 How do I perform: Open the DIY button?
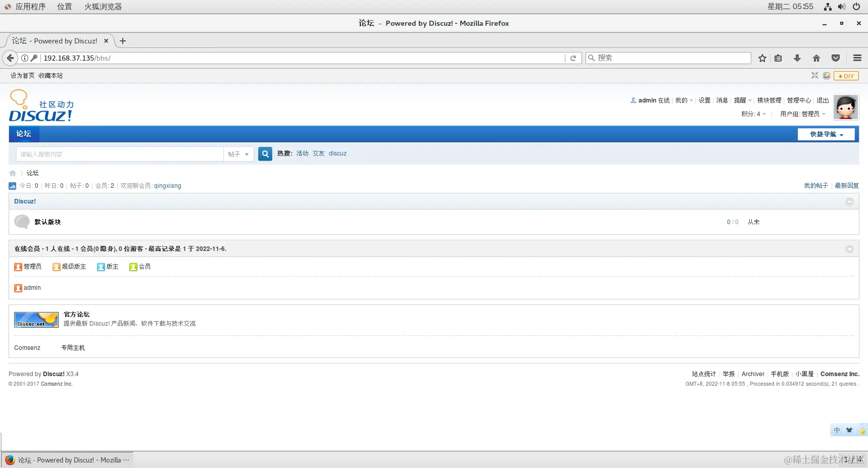coord(846,76)
